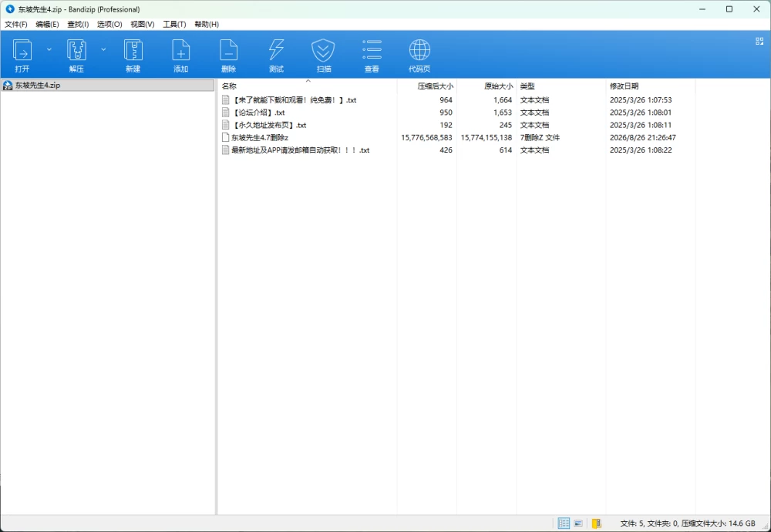771x532 pixels.
Task: Click the Add (添加) file icon
Action: (x=180, y=51)
